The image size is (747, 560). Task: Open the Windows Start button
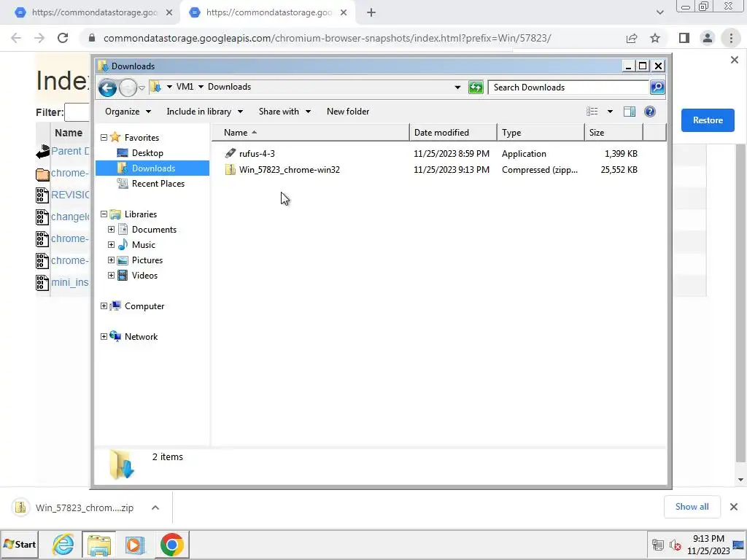(x=20, y=544)
